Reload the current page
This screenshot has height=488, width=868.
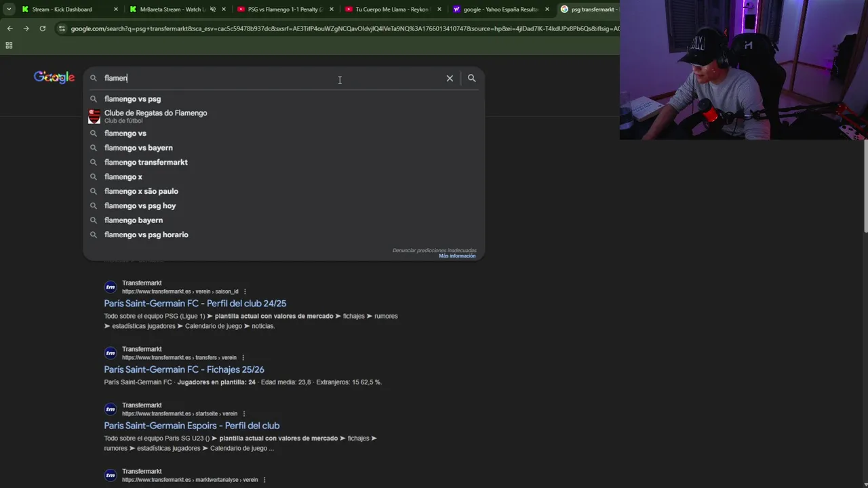[42, 28]
